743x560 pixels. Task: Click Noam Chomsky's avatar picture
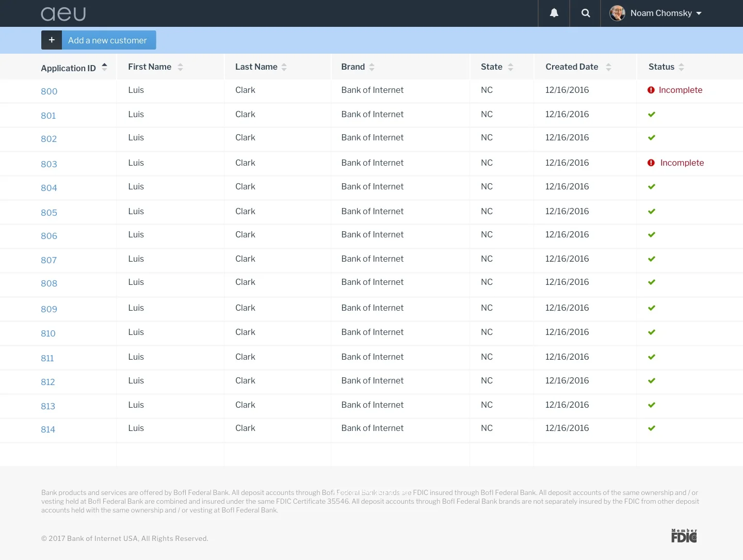pyautogui.click(x=617, y=13)
